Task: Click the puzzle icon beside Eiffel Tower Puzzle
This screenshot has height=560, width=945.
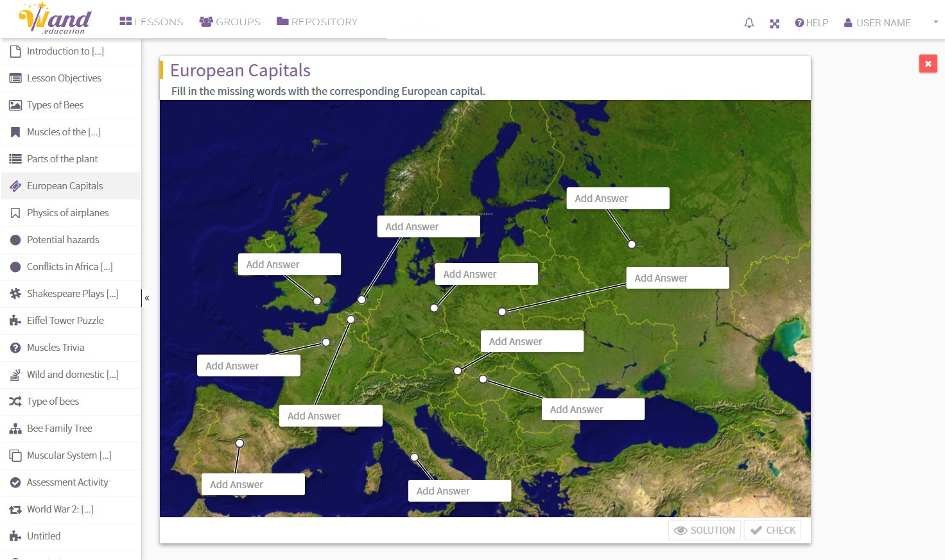Action: pos(15,321)
